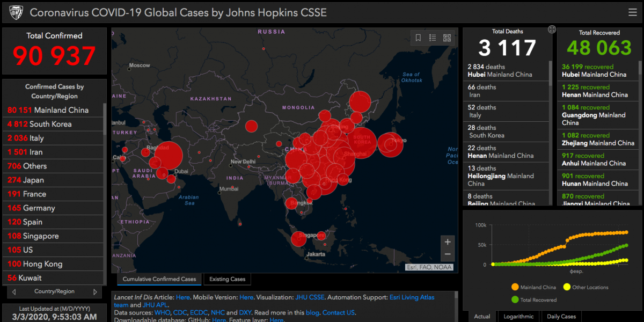Click the Tokyo outbreak circle on map
Viewport: 644px width, 322px height.
coord(391,144)
